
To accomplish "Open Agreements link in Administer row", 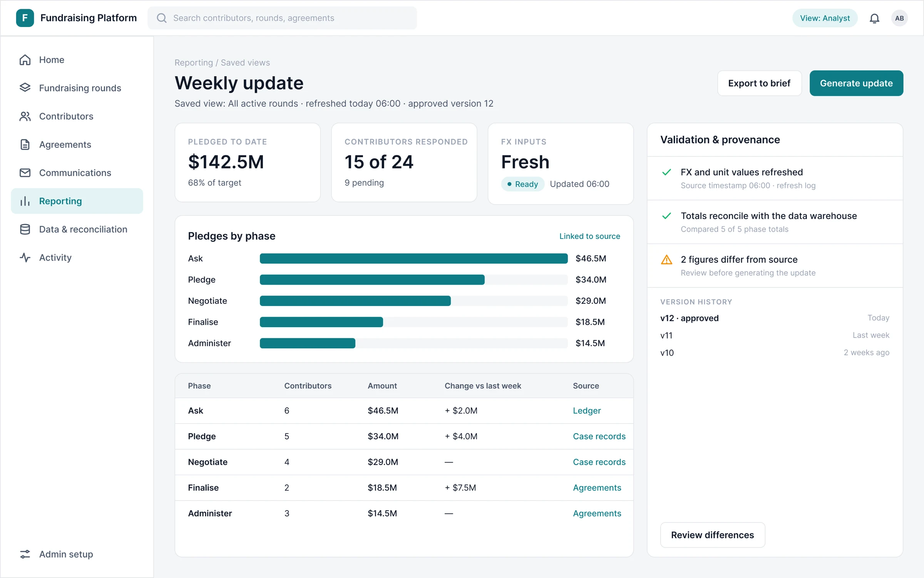I will click(597, 513).
